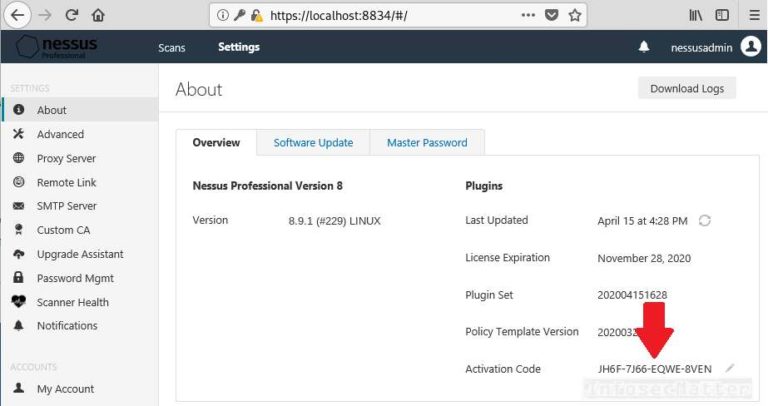The height and width of the screenshot is (406, 768).
Task: Click the About page heading
Action: [198, 89]
